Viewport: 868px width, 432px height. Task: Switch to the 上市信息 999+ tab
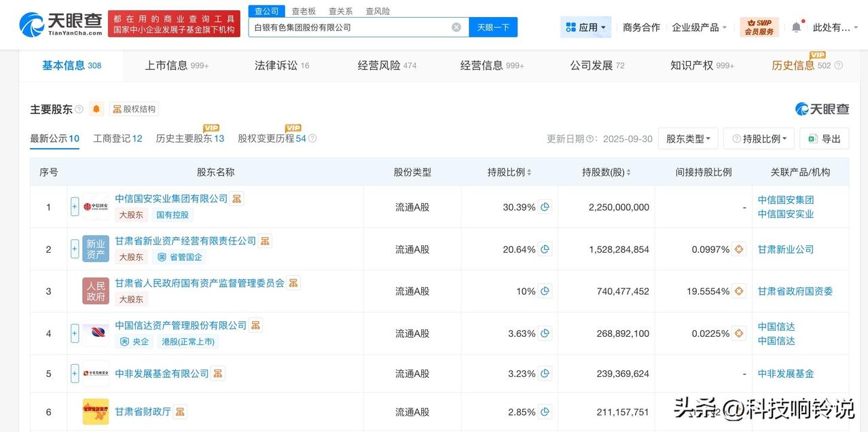click(x=177, y=65)
